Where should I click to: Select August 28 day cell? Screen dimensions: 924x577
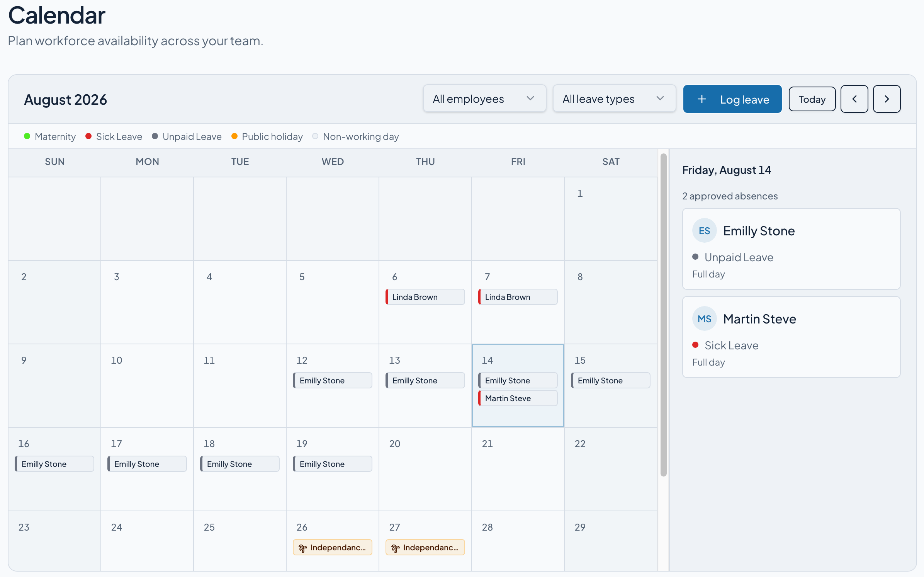[518, 541]
